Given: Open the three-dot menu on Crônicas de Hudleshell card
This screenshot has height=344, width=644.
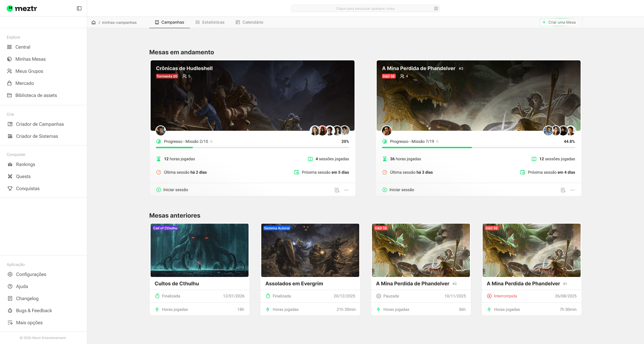Looking at the screenshot, I should coord(346,190).
